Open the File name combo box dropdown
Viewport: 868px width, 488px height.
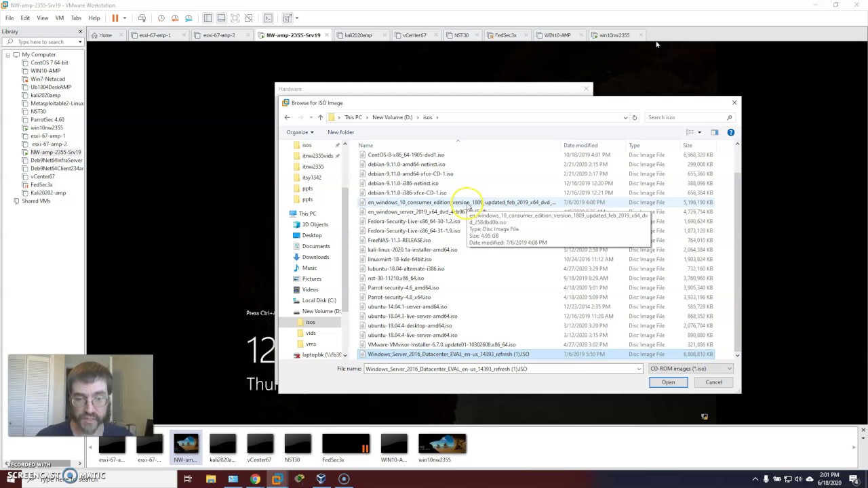coord(638,369)
